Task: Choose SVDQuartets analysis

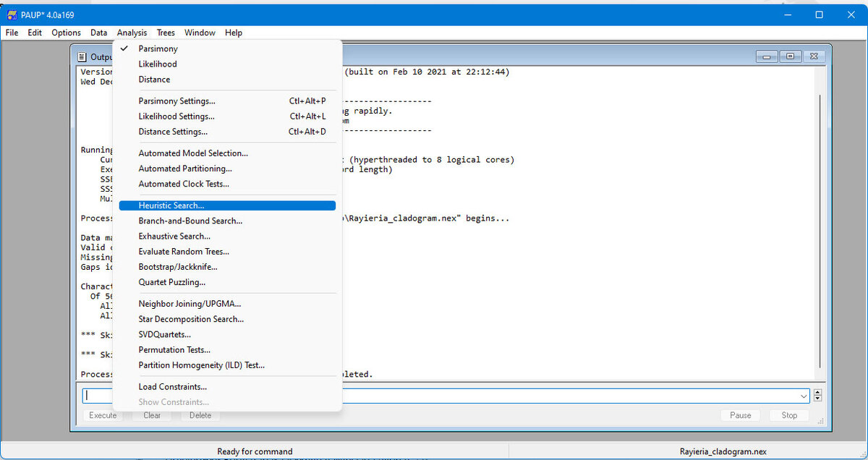Action: [227, 334]
